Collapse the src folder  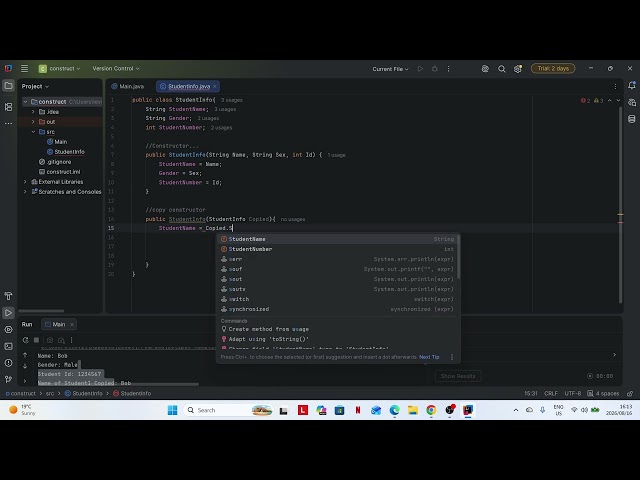33,132
